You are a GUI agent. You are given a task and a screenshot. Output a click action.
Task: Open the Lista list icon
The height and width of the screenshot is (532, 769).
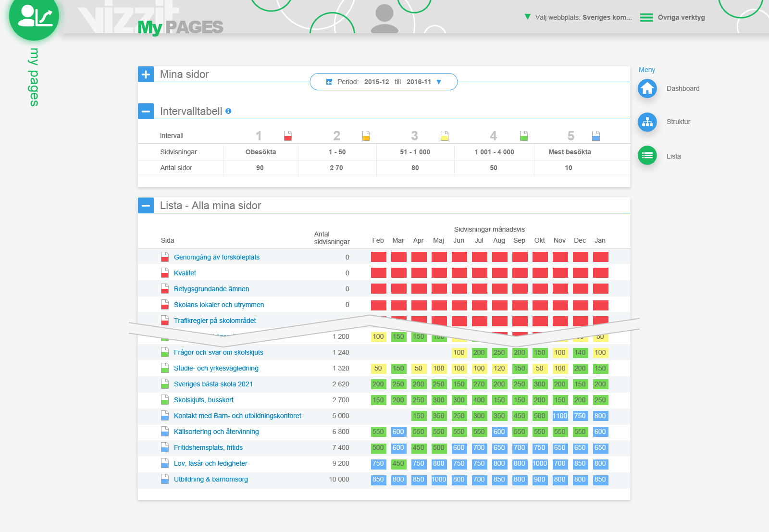(647, 155)
